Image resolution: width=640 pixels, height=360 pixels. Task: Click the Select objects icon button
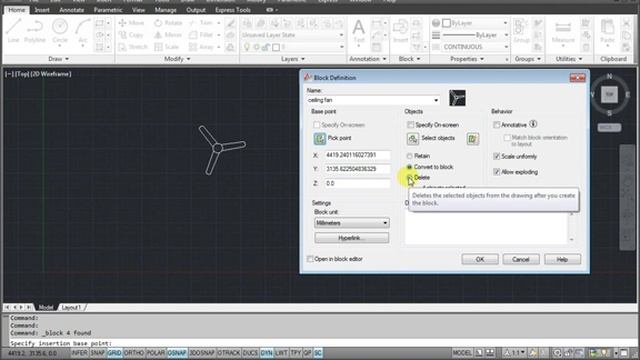click(413, 138)
